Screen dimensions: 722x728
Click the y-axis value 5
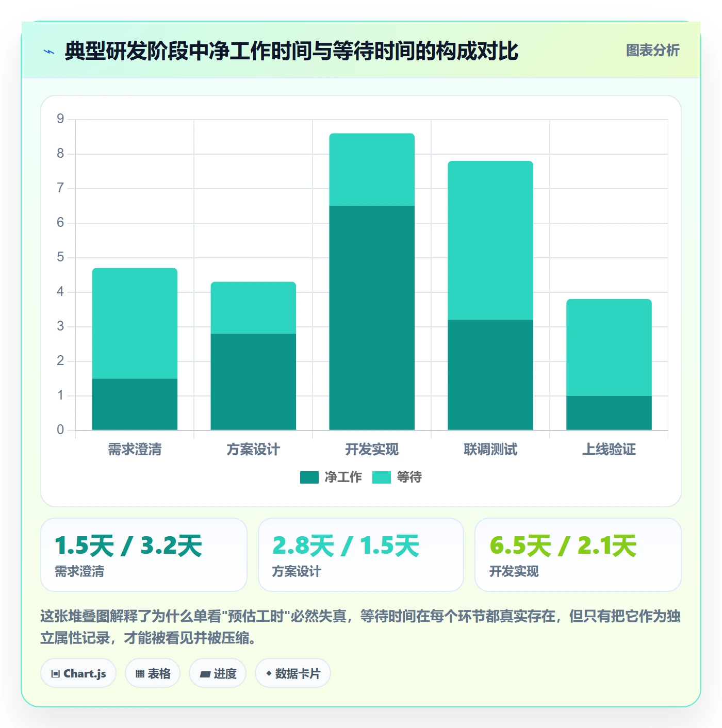[60, 257]
